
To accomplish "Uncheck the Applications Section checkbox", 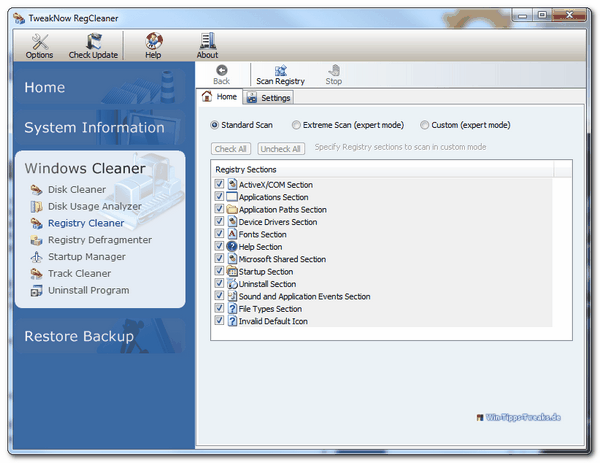I will 219,196.
